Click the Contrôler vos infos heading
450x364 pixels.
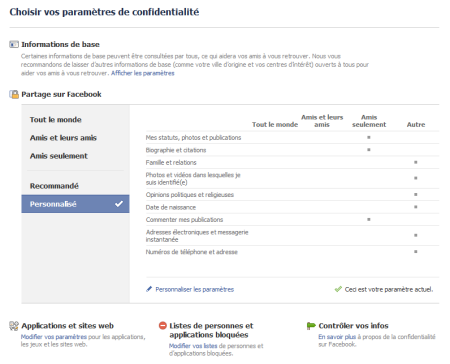353,326
